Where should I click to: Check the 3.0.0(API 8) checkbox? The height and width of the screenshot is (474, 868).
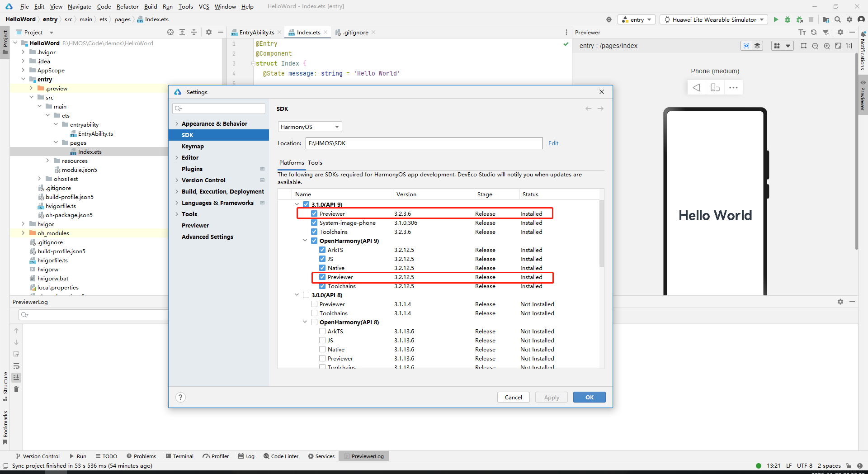(x=306, y=295)
